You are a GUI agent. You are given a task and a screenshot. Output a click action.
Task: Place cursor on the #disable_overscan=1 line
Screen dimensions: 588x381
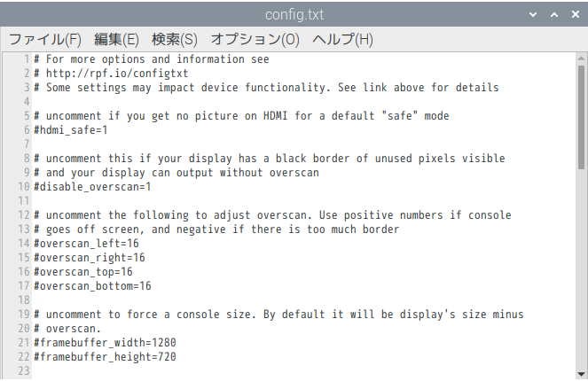[x=92, y=187]
